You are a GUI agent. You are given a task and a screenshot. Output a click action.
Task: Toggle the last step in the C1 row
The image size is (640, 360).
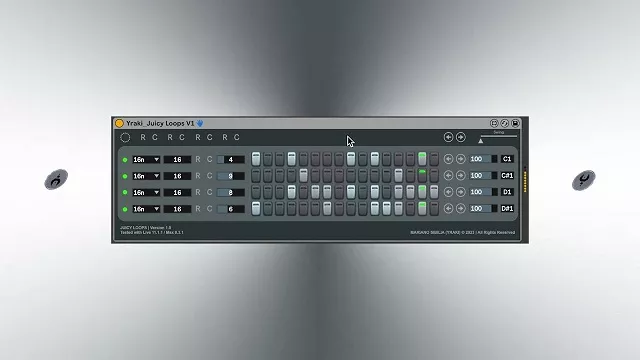434,159
